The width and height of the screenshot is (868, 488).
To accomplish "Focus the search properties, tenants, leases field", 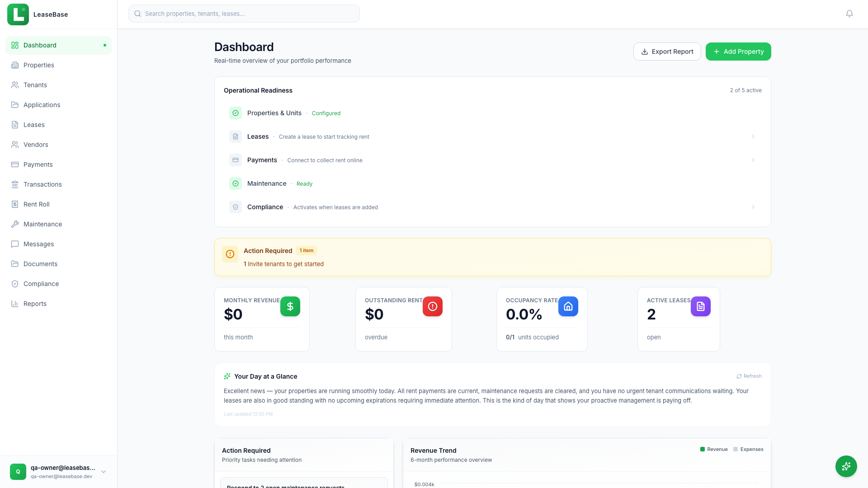I will pos(244,14).
